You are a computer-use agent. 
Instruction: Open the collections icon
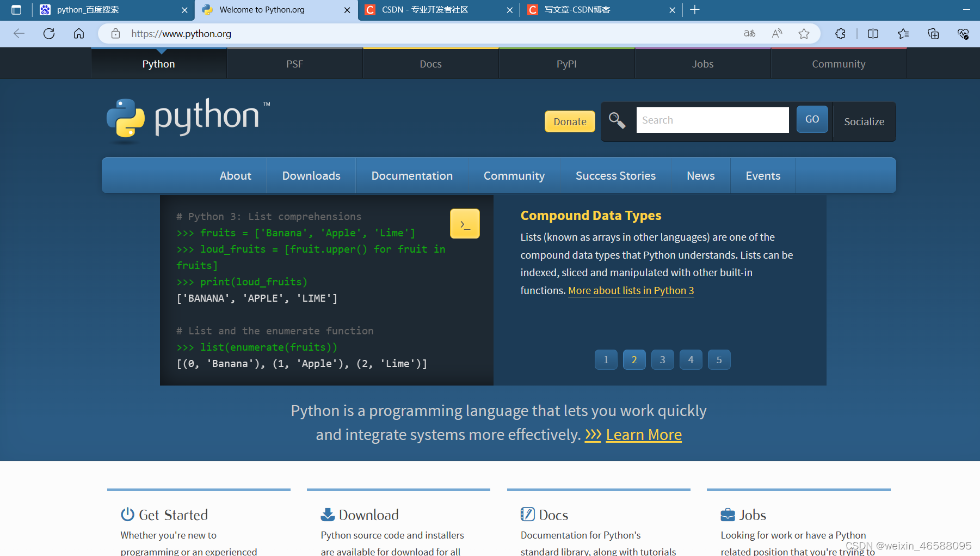tap(933, 34)
